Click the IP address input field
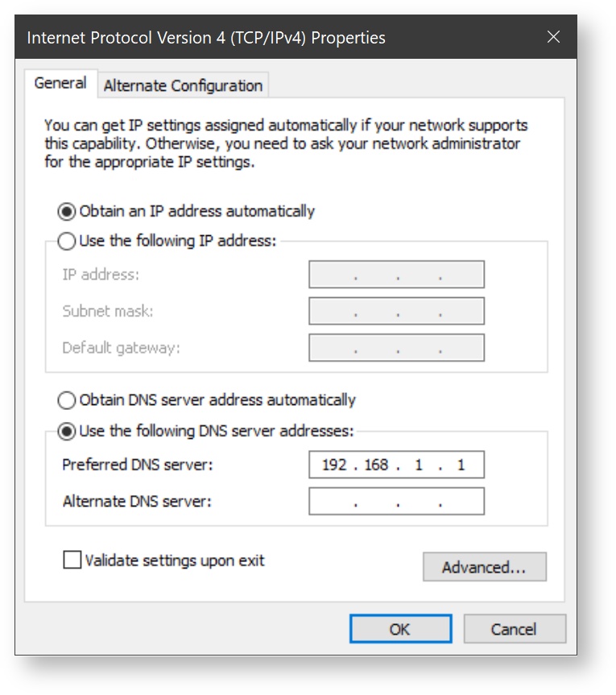This screenshot has width=616, height=695. [396, 275]
